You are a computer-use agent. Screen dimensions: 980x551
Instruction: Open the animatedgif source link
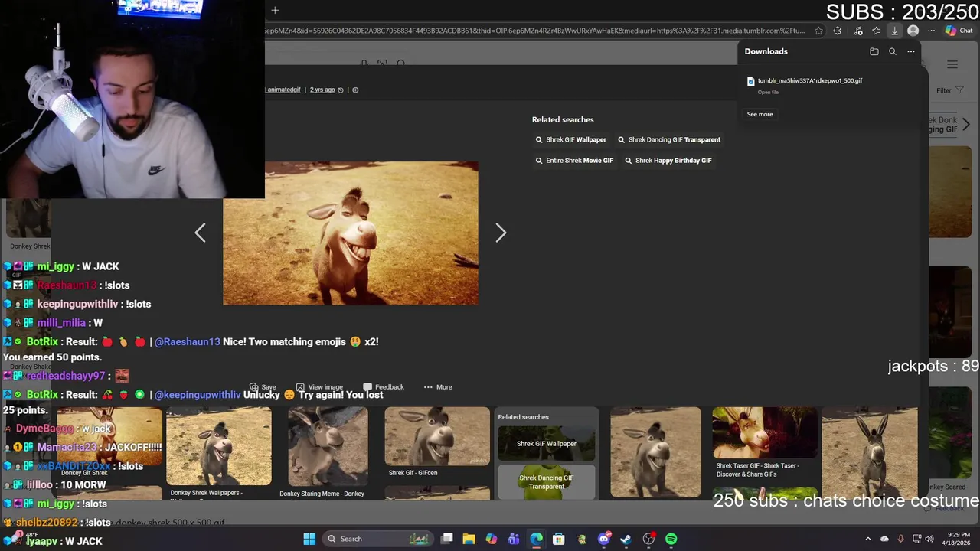point(283,90)
